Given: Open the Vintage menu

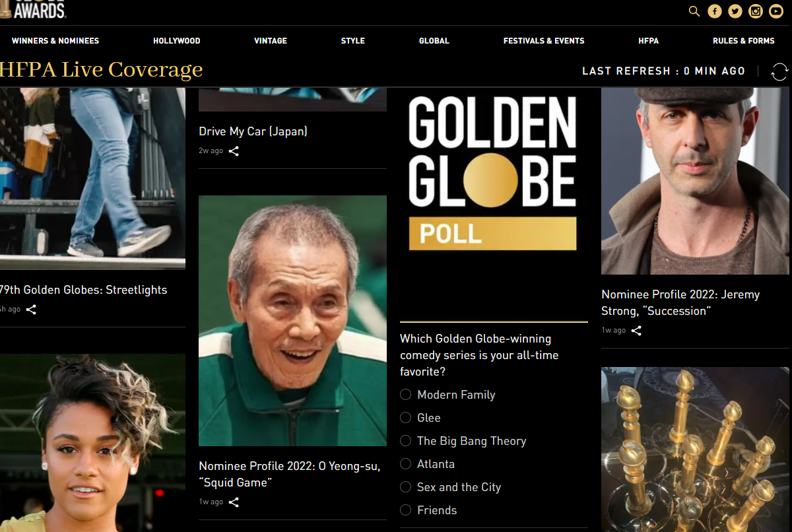Looking at the screenshot, I should pos(271,41).
